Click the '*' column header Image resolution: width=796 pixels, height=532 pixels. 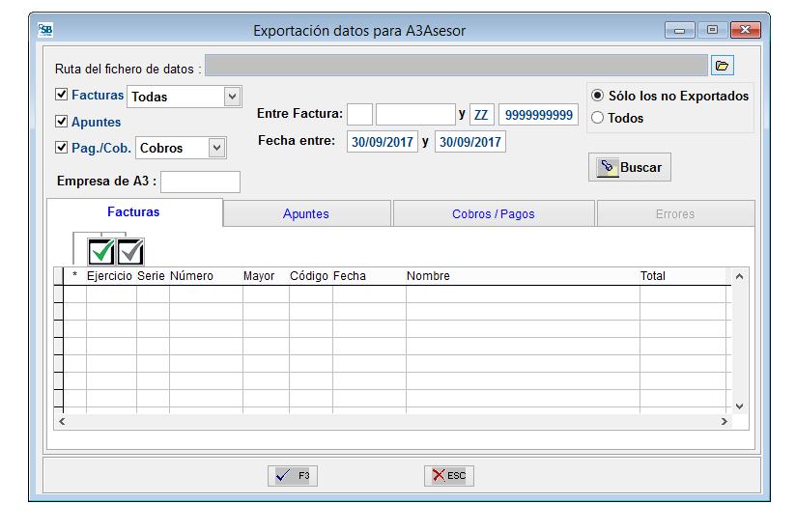coord(74,276)
